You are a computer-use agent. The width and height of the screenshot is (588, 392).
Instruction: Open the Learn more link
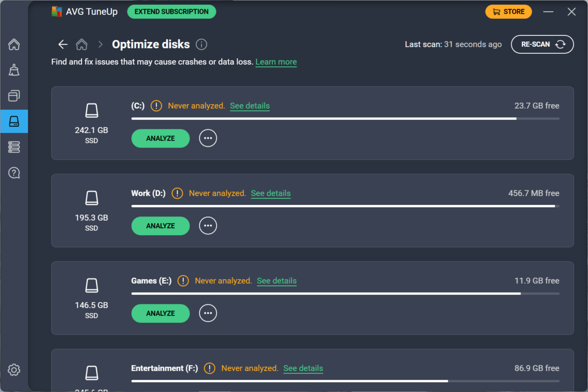pyautogui.click(x=276, y=62)
